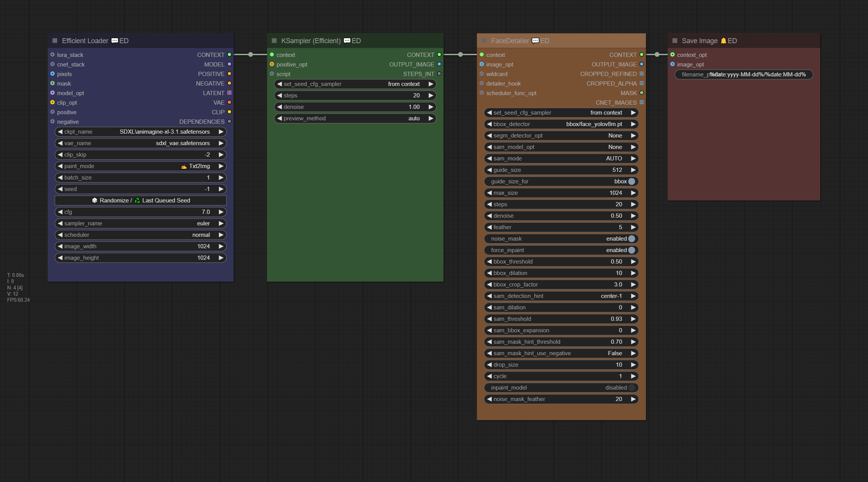
Task: Enable the inpaint_model toggle
Action: click(x=631, y=388)
